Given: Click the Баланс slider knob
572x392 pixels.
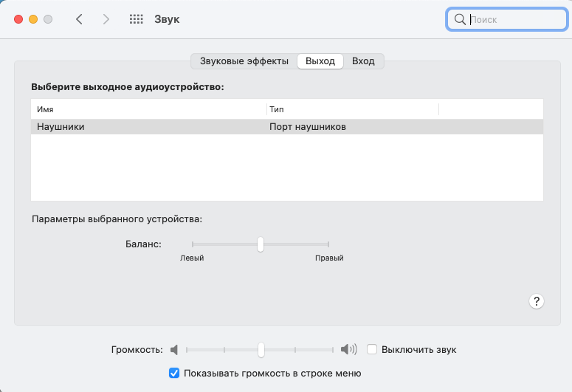Looking at the screenshot, I should tap(261, 244).
